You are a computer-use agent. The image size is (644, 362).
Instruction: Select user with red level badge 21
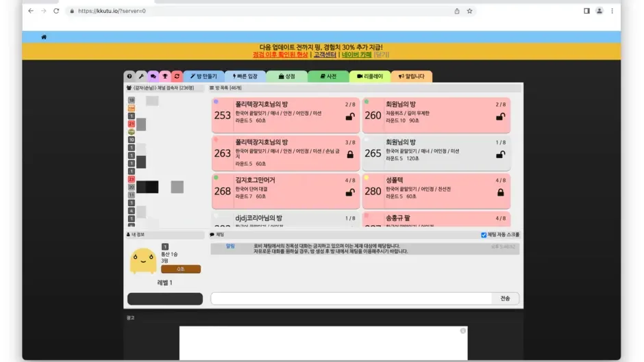point(132,124)
